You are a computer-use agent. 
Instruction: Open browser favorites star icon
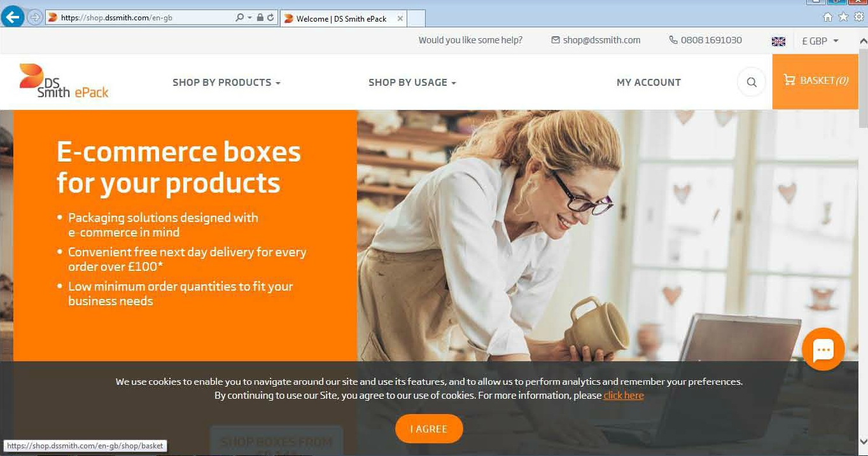click(x=843, y=17)
